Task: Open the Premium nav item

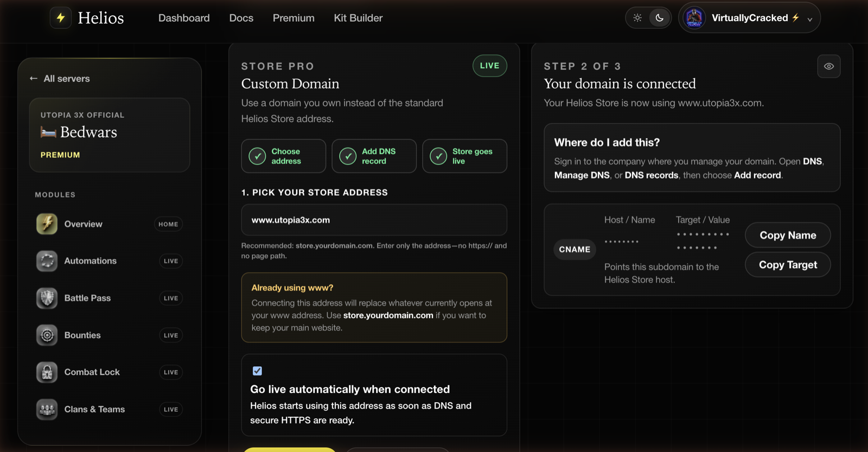Action: tap(293, 18)
